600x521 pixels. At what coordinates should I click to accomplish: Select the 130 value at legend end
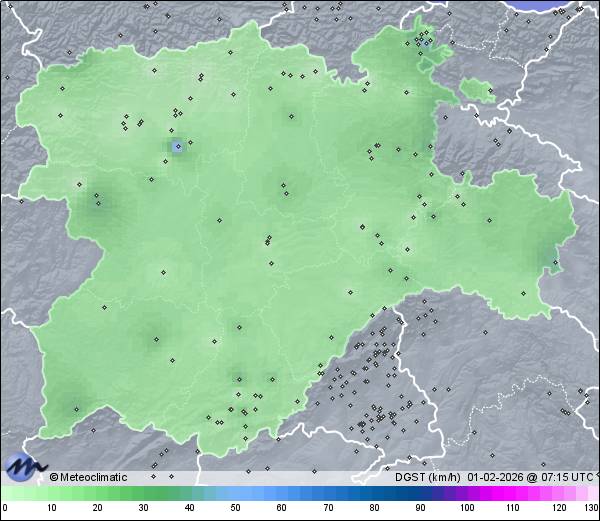tap(591, 508)
